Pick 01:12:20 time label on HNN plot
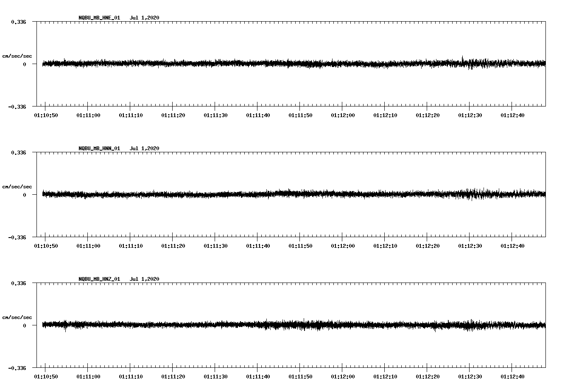 [x=428, y=246]
